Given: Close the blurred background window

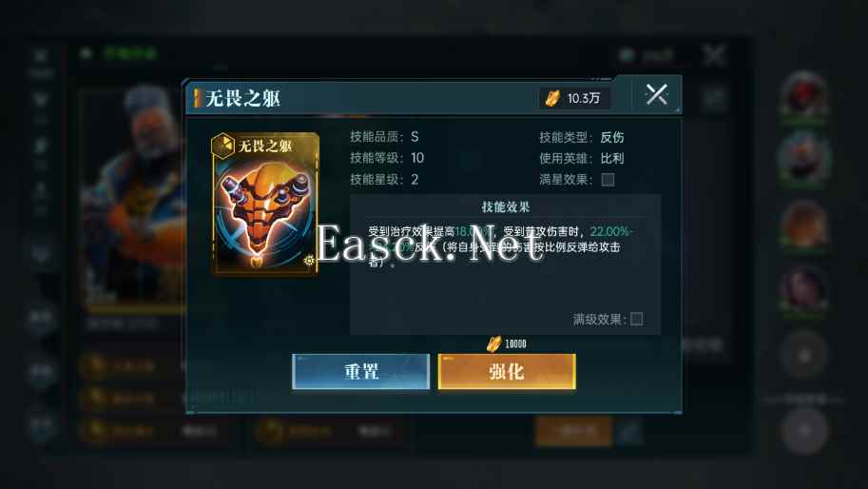Looking at the screenshot, I should pyautogui.click(x=714, y=55).
